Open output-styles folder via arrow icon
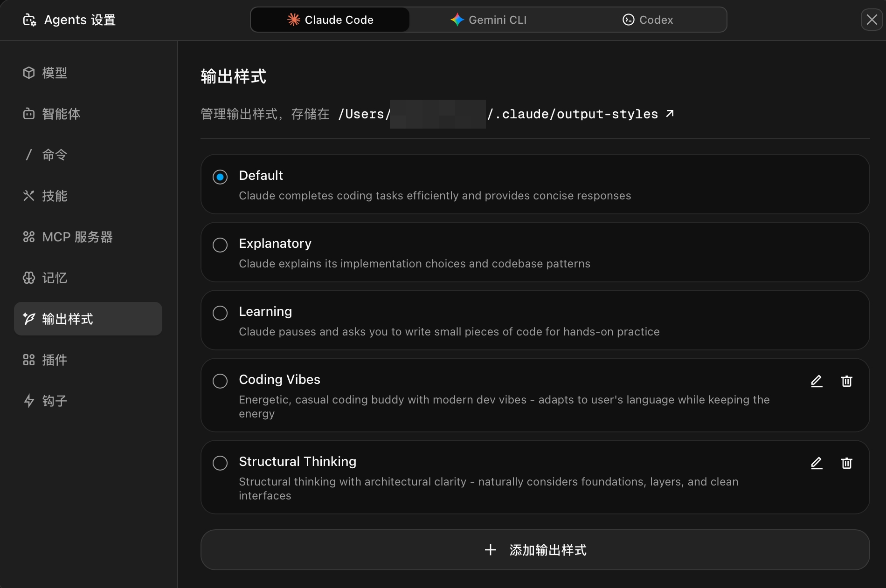 point(670,114)
